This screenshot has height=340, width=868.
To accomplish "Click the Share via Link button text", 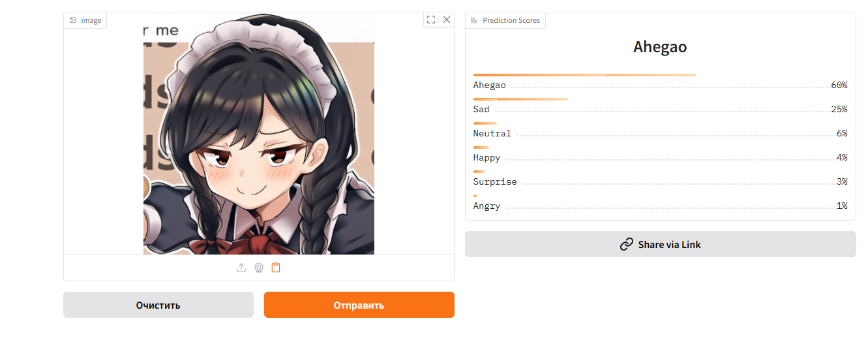I will click(670, 244).
